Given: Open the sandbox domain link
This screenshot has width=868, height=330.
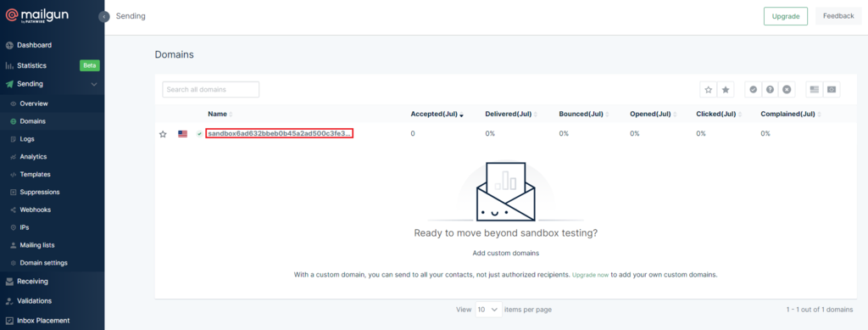Looking at the screenshot, I should coord(280,133).
